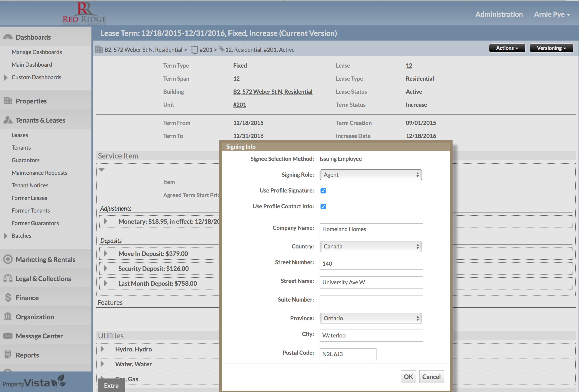The image size is (579, 392).
Task: Confirm the dialog with OK
Action: tap(408, 377)
